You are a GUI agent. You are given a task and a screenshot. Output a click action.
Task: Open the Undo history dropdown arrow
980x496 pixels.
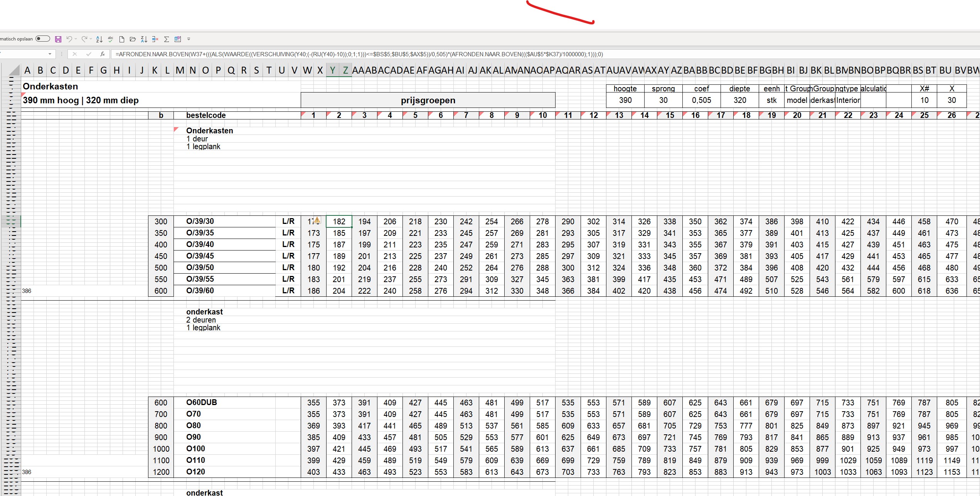(76, 39)
